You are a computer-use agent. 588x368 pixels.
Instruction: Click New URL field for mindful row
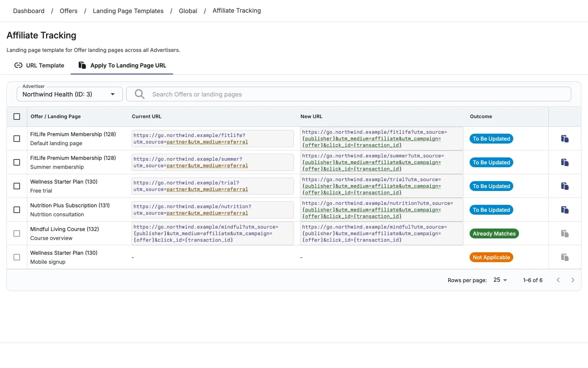(382, 233)
